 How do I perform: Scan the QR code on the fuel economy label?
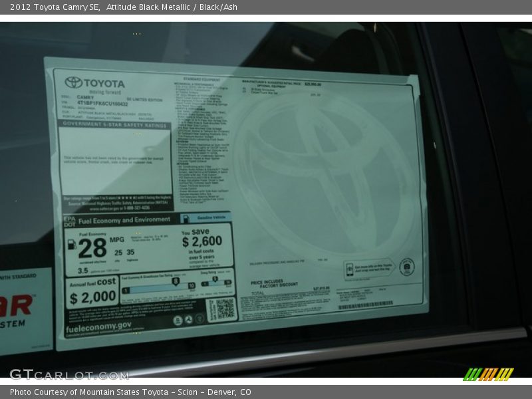pos(225,310)
